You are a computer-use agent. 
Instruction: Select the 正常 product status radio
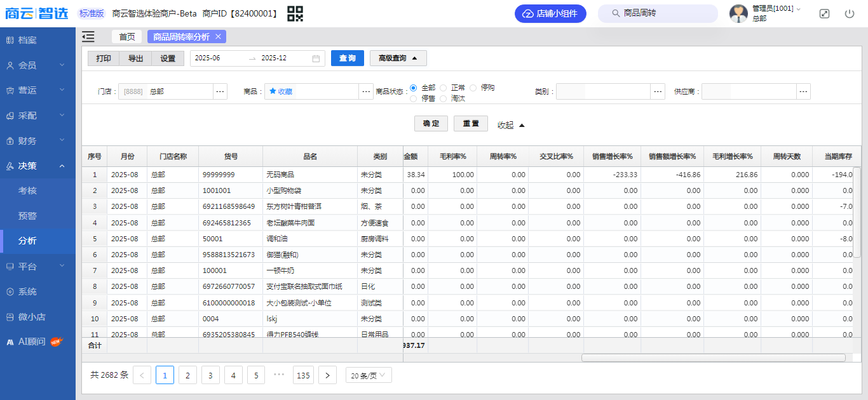[x=444, y=88]
